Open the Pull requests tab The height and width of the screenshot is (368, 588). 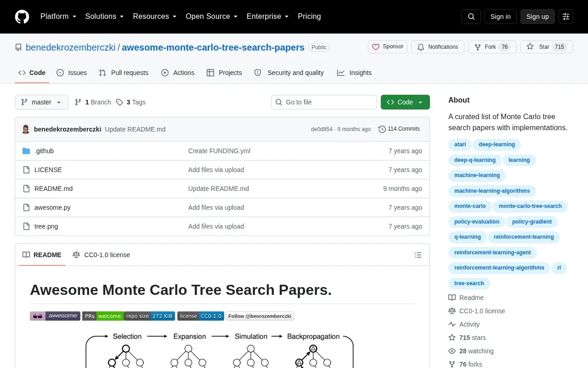click(x=124, y=73)
